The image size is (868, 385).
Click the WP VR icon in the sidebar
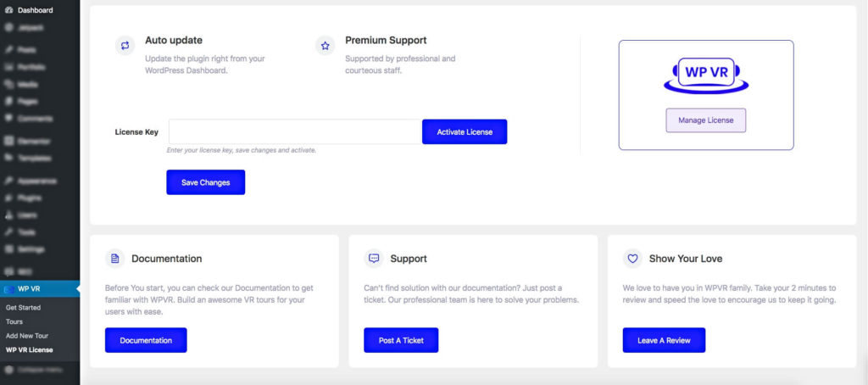(x=8, y=289)
